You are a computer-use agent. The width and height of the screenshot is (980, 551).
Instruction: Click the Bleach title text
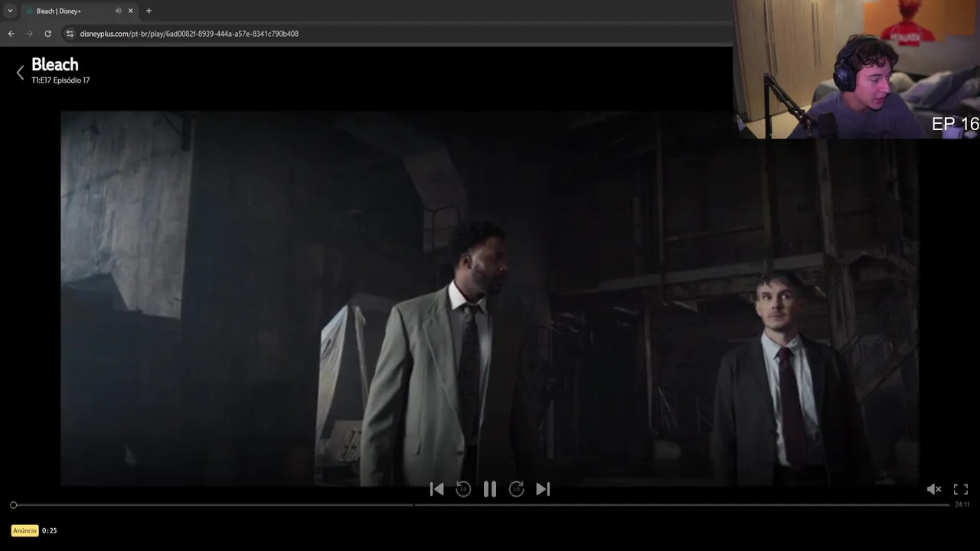click(55, 65)
